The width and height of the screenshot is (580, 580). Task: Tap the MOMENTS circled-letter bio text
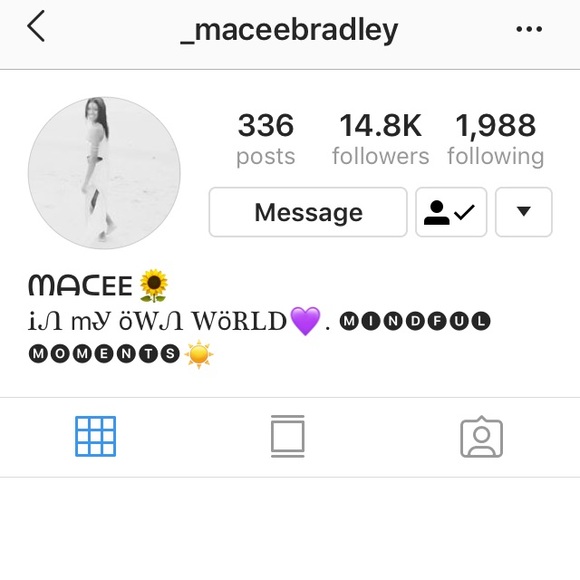tap(104, 354)
